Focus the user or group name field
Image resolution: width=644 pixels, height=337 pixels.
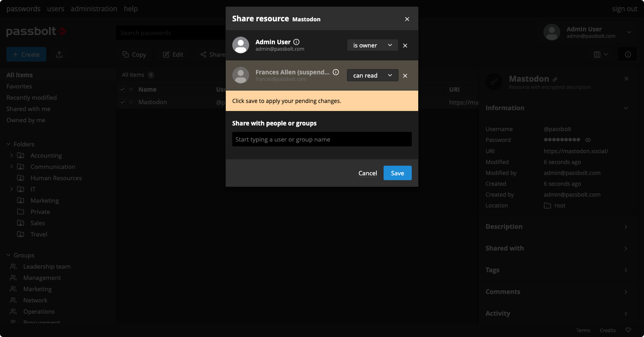click(x=322, y=139)
